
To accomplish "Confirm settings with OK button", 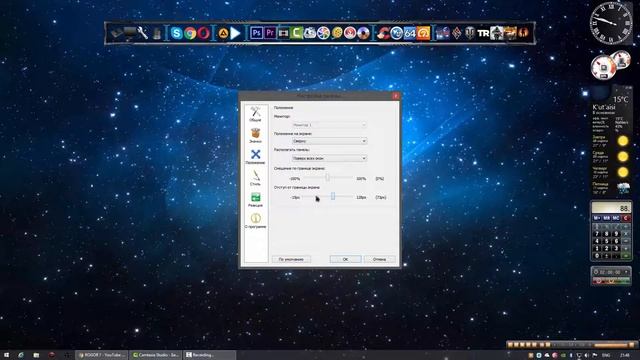I will [345, 259].
